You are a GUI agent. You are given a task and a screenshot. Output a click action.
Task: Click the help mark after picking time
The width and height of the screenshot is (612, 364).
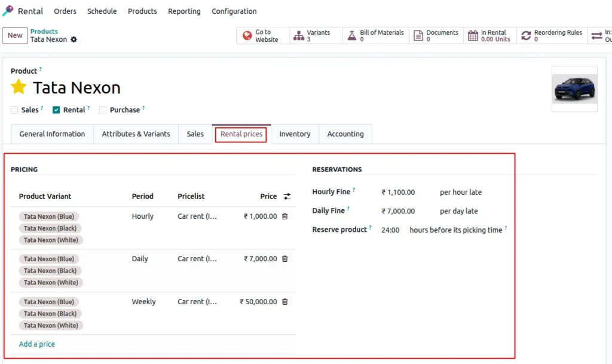(x=506, y=228)
